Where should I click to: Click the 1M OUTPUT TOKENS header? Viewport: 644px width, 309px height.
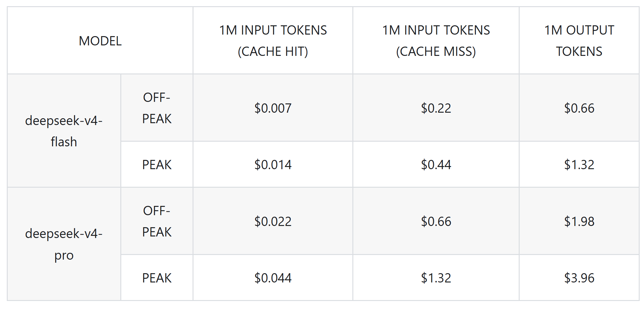pyautogui.click(x=579, y=41)
